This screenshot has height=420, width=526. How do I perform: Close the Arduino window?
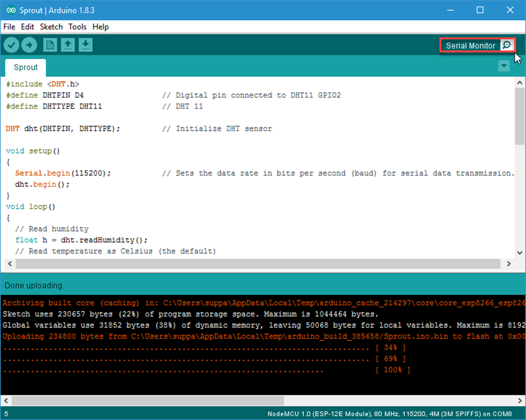(510, 10)
